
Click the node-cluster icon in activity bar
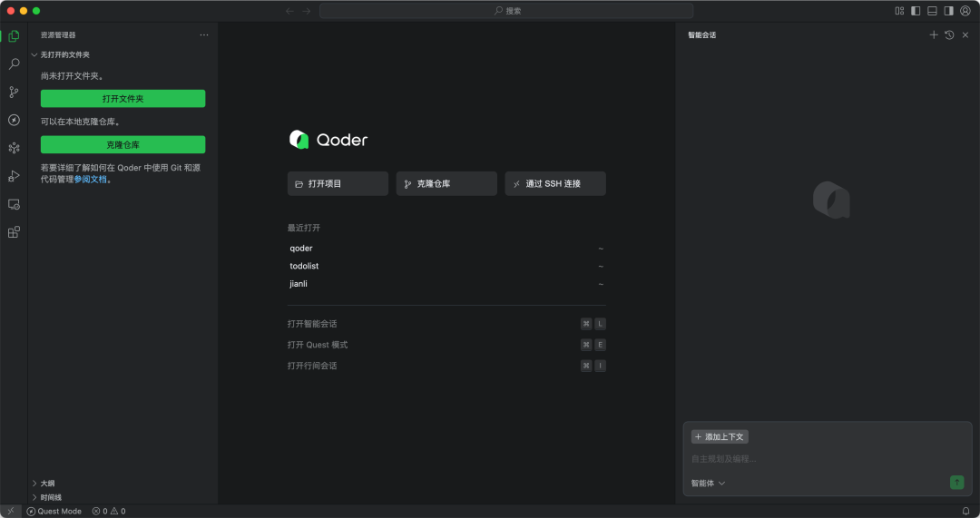click(x=14, y=148)
